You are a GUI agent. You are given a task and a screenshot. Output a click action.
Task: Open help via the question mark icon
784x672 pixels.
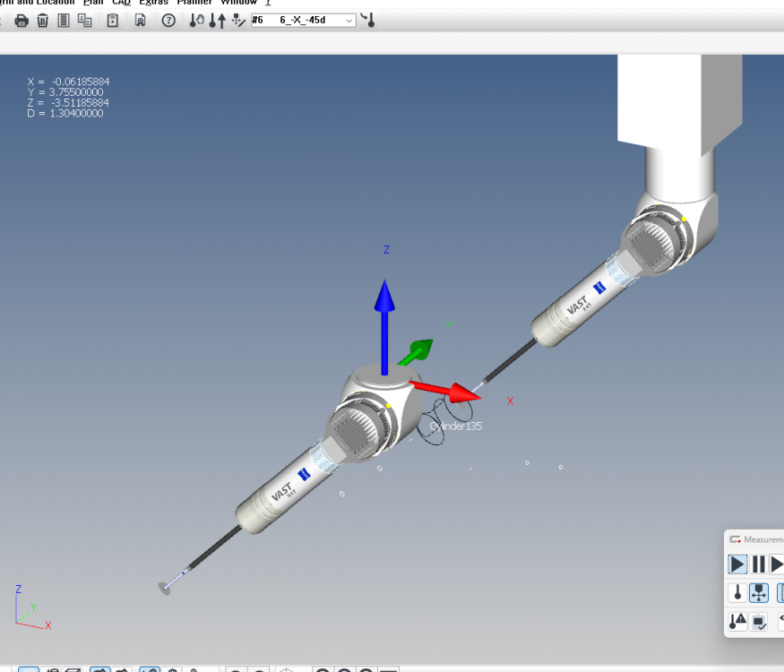[x=168, y=21]
